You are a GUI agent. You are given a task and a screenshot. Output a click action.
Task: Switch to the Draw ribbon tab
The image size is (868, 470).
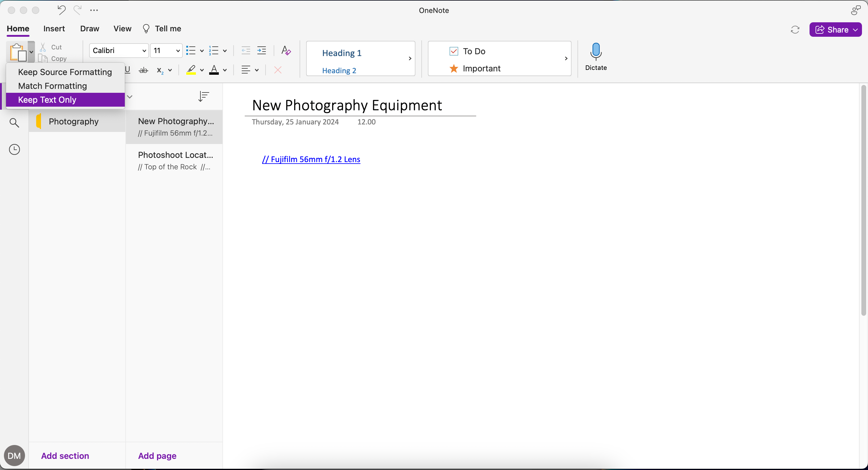tap(89, 29)
